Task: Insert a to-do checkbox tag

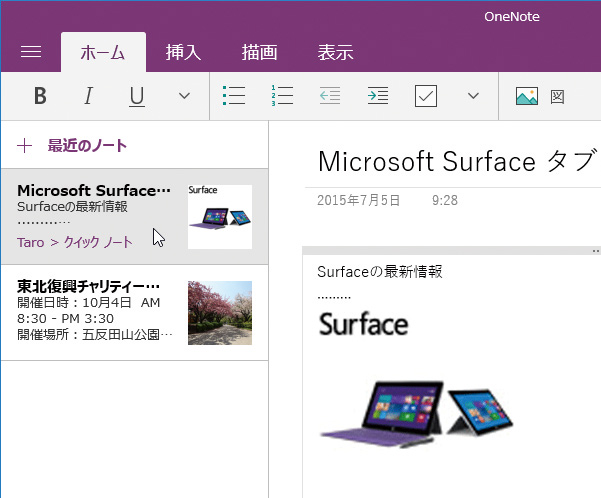Action: [426, 96]
